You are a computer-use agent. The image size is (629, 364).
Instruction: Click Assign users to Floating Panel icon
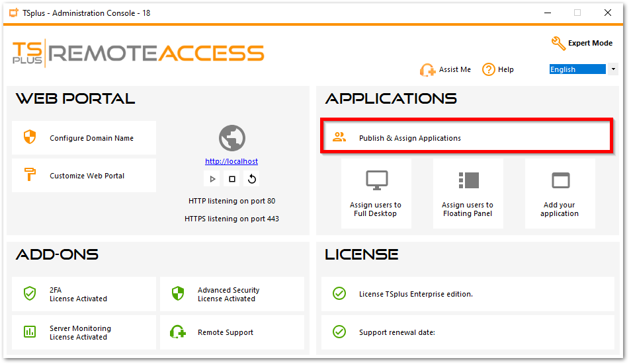pos(468,180)
